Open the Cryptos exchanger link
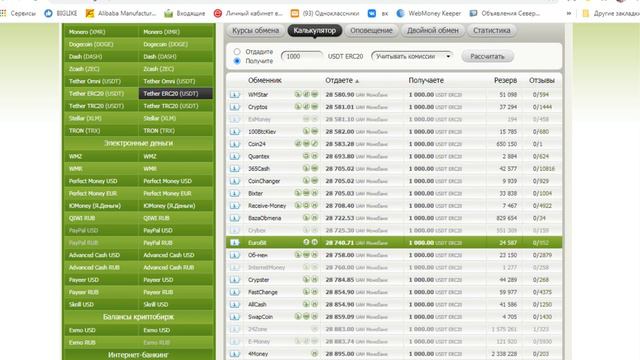This screenshot has height=360, width=640. 258,107
